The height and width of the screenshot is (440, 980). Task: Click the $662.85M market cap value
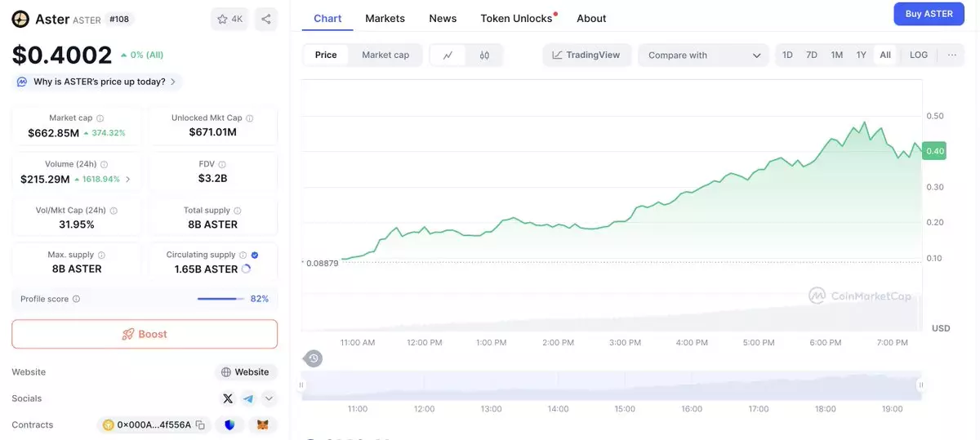pos(54,133)
